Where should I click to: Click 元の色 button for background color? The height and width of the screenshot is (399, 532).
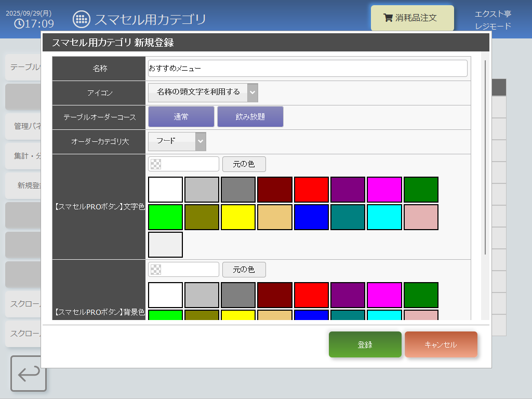[x=244, y=270]
